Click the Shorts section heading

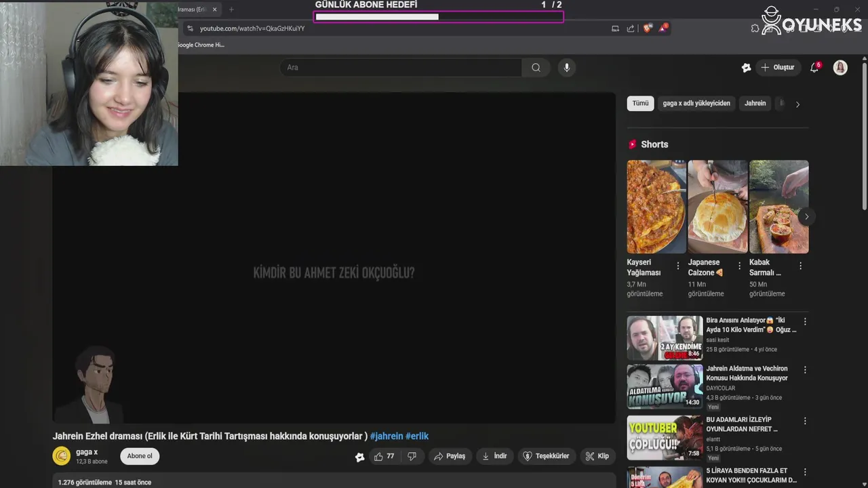click(x=654, y=144)
